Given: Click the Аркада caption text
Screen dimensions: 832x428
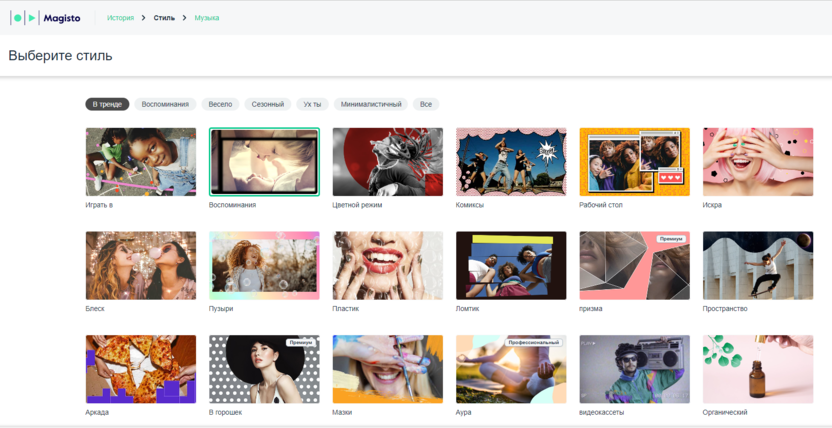Looking at the screenshot, I should coord(97,412).
